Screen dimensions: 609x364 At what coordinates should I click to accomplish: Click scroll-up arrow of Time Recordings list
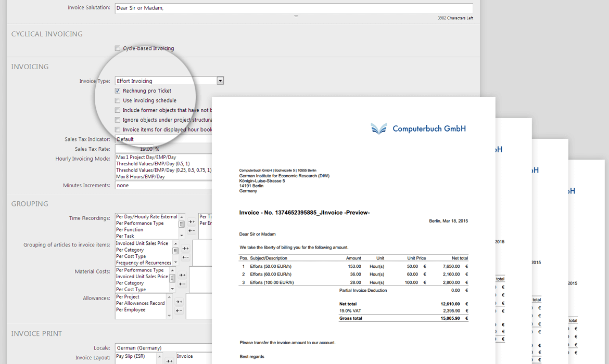(x=181, y=217)
